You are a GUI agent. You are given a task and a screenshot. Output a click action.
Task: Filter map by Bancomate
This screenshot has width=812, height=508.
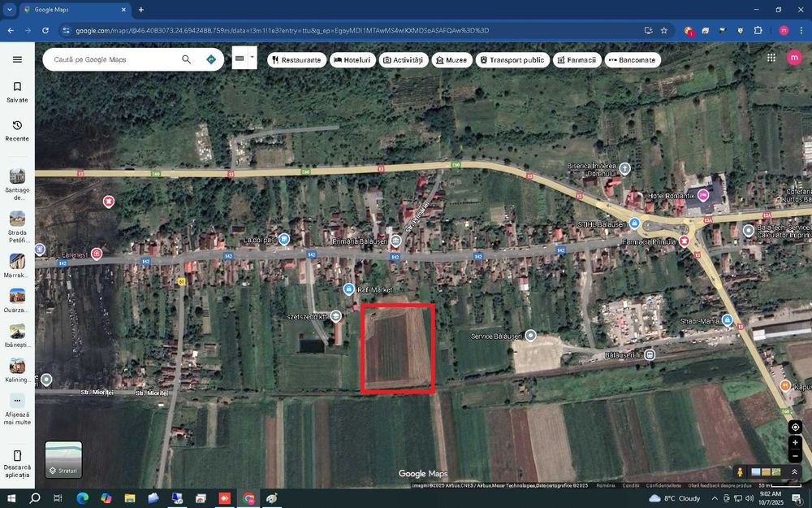click(633, 60)
